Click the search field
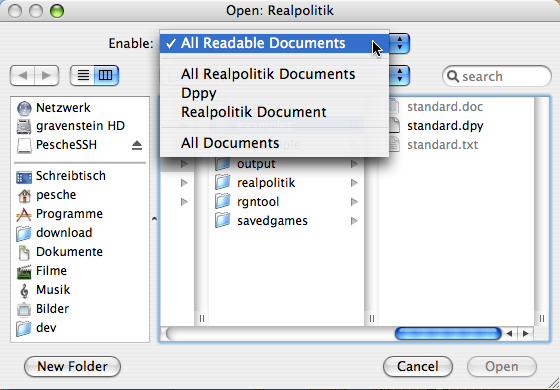Viewport: 560px width, 390px height. [x=497, y=76]
